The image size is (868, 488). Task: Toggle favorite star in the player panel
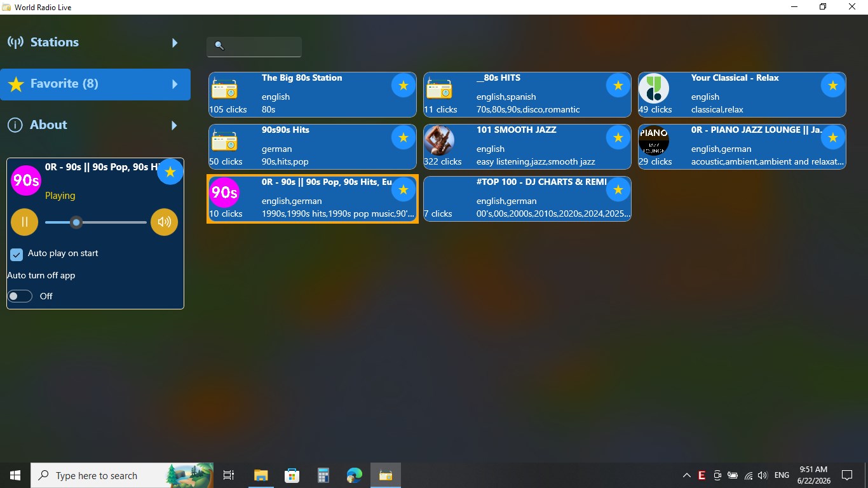[170, 172]
